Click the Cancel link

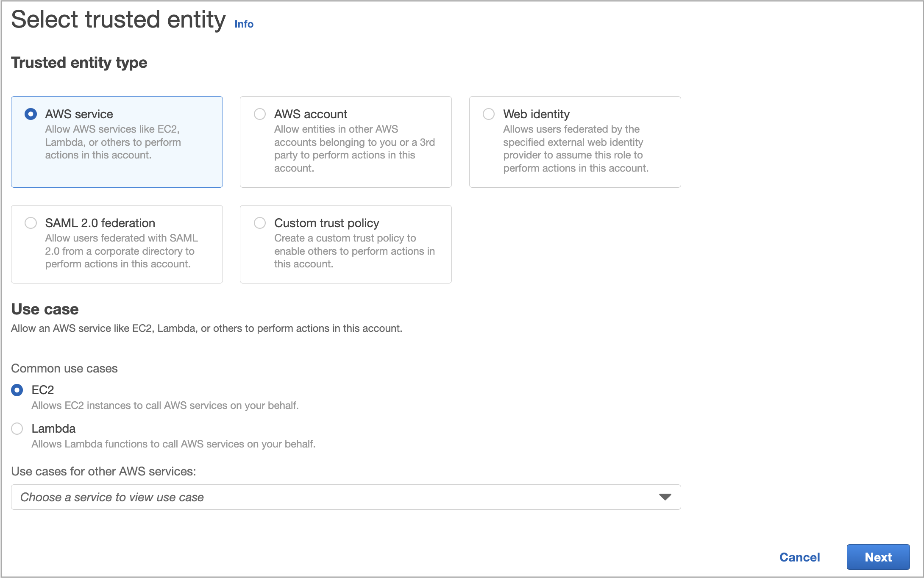pyautogui.click(x=799, y=557)
